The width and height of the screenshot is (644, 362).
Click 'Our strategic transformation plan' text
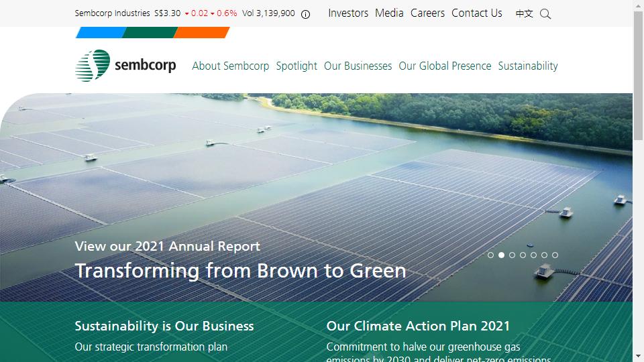pos(151,347)
